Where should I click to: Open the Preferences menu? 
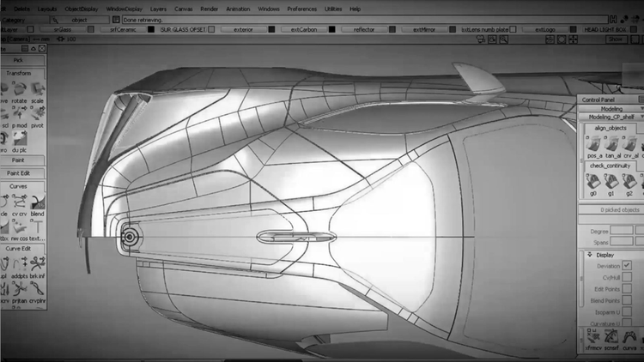coord(301,9)
